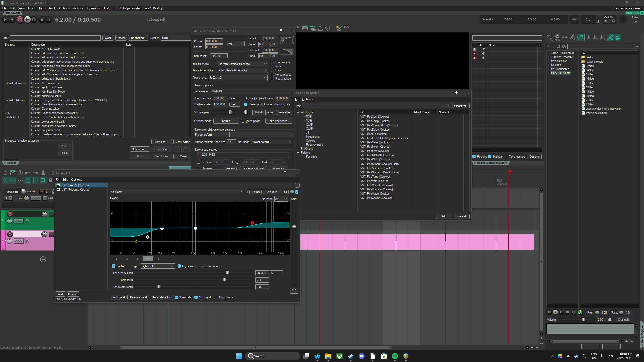Click the Record button in the transport bar
Image resolution: width=644 pixels, height=362 pixels.
coord(20,20)
